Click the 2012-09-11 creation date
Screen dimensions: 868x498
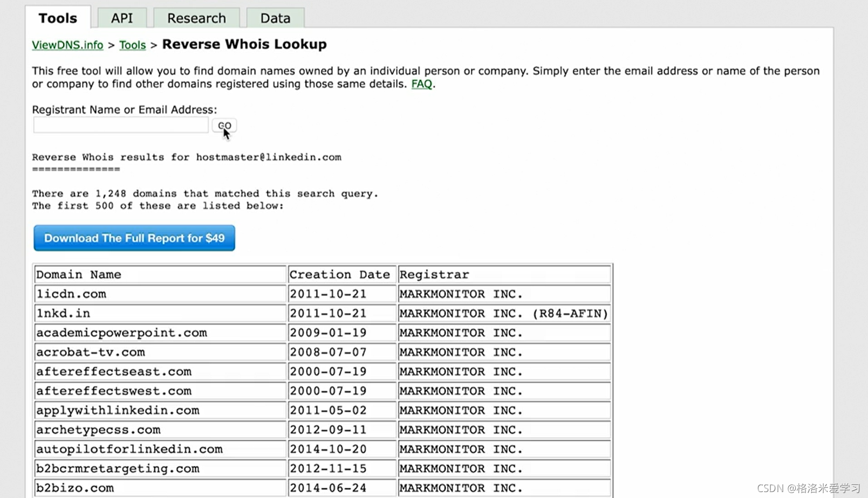point(342,430)
